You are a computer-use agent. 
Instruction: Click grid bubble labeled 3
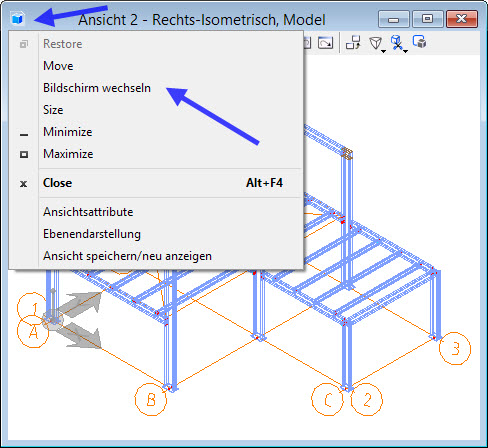click(x=455, y=349)
